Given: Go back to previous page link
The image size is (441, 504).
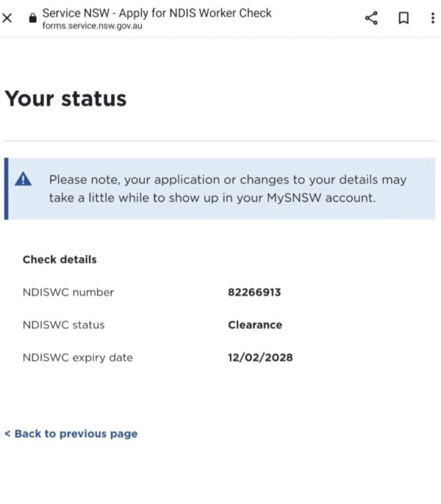Looking at the screenshot, I should pyautogui.click(x=71, y=433).
